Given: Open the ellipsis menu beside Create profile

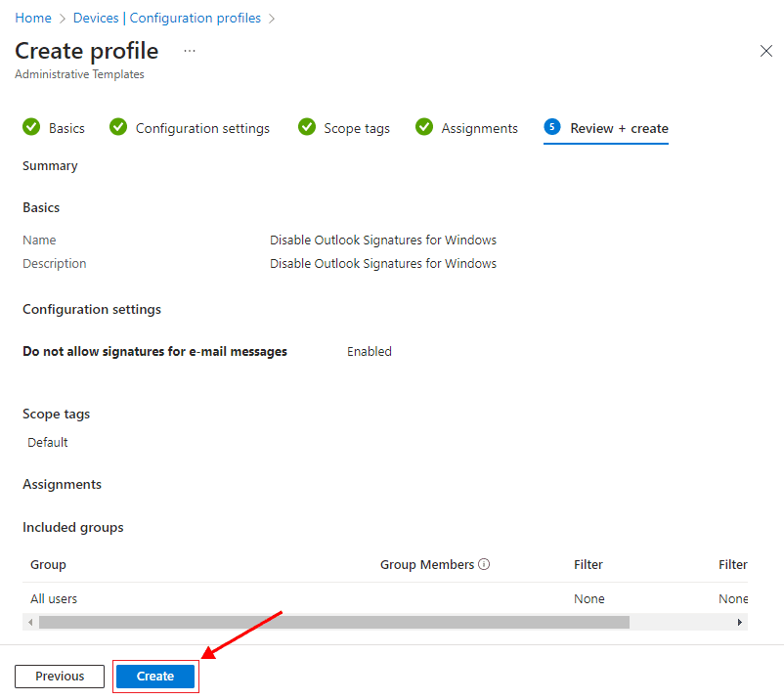Looking at the screenshot, I should pyautogui.click(x=190, y=51).
